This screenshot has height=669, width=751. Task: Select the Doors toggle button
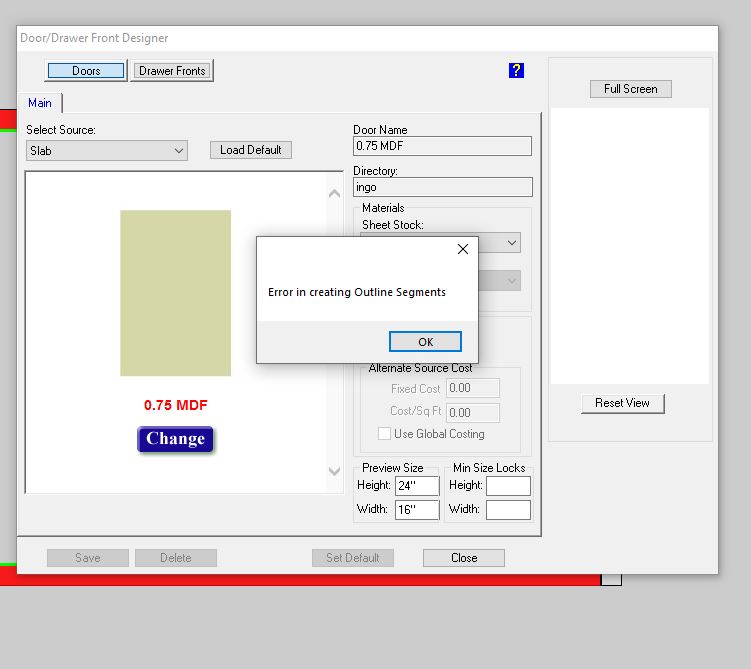[x=86, y=71]
